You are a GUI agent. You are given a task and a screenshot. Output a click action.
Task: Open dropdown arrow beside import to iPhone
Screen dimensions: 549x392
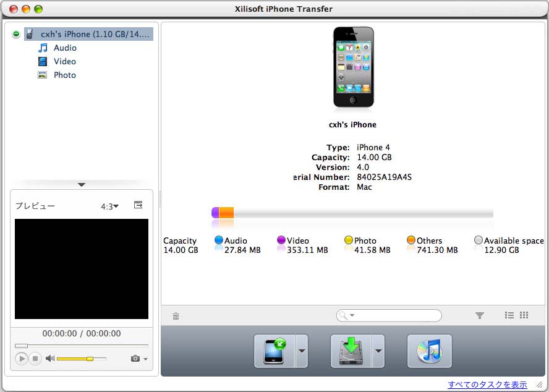[x=302, y=351]
